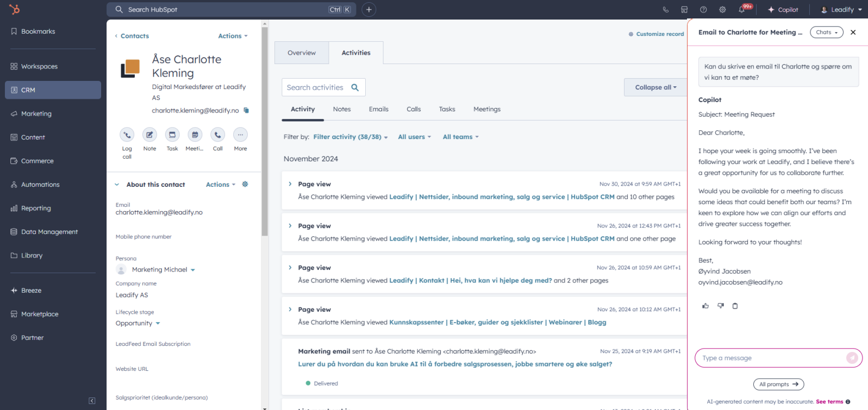This screenshot has height=410, width=868.
Task: Give Copilot response a thumbs down
Action: [721, 306]
